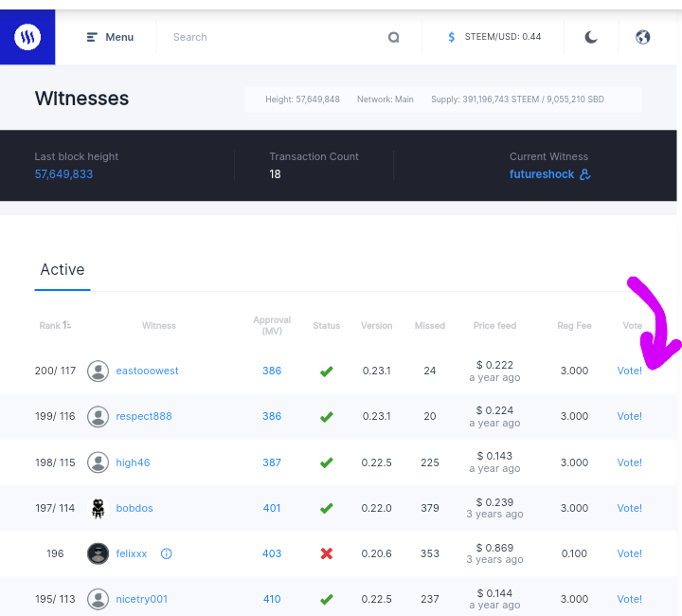Open nicetry001 witness profile
The width and height of the screenshot is (682, 616).
(x=141, y=599)
